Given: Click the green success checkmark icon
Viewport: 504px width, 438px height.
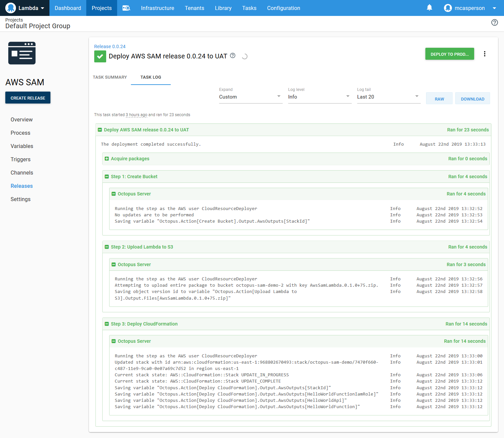Looking at the screenshot, I should (100, 56).
